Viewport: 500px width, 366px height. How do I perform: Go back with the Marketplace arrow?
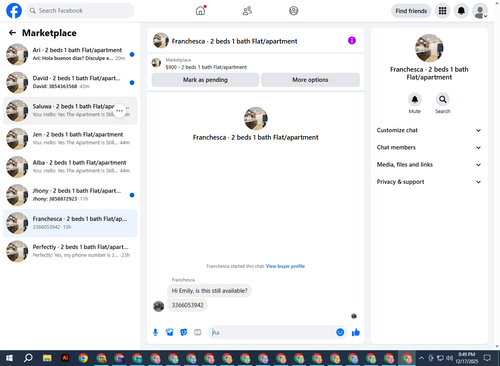(x=12, y=33)
